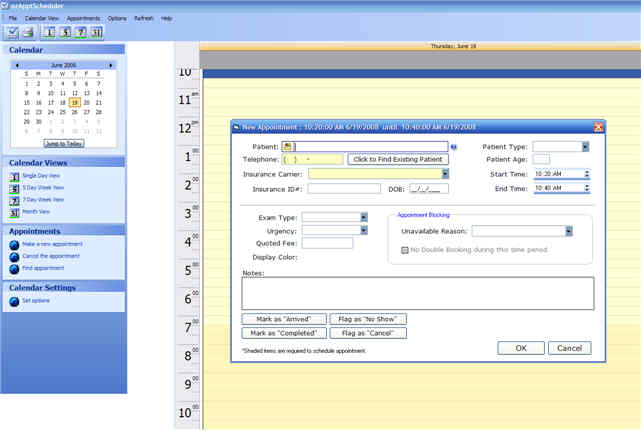The image size is (641, 430).
Task: Click into the Patient name field
Action: pos(370,146)
